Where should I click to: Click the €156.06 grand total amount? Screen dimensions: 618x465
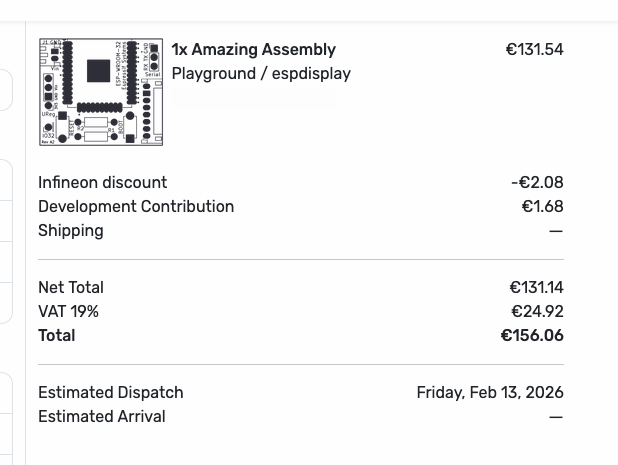pos(532,335)
